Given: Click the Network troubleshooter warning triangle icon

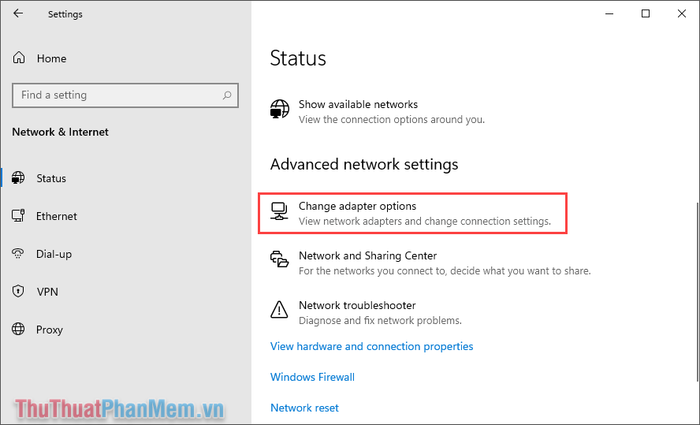Looking at the screenshot, I should point(279,309).
